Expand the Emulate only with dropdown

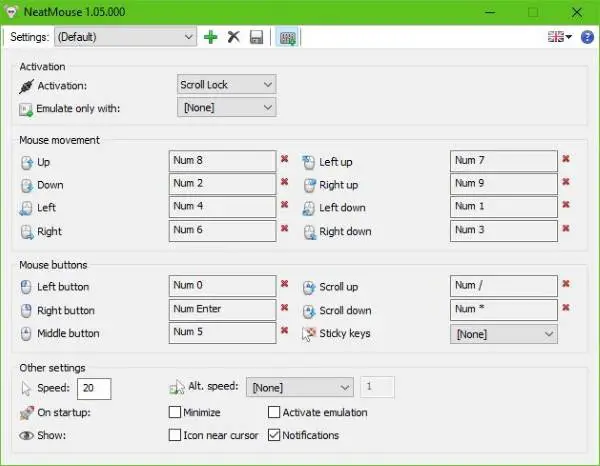click(227, 108)
